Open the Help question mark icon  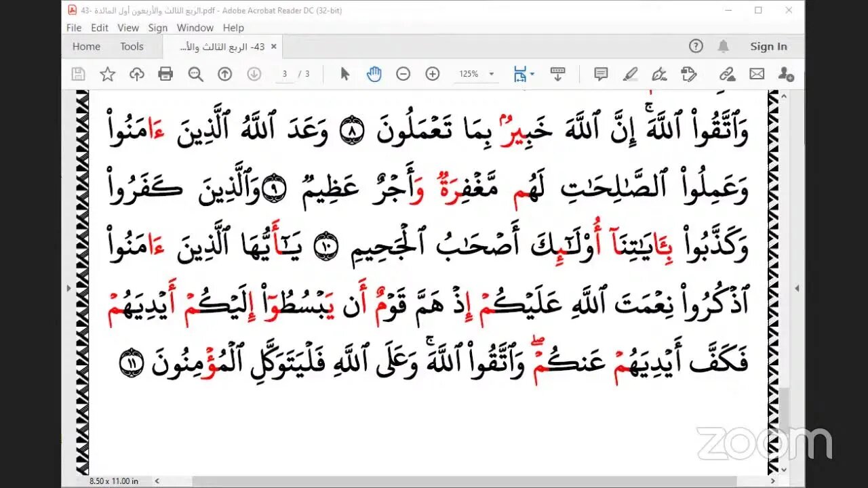(696, 46)
